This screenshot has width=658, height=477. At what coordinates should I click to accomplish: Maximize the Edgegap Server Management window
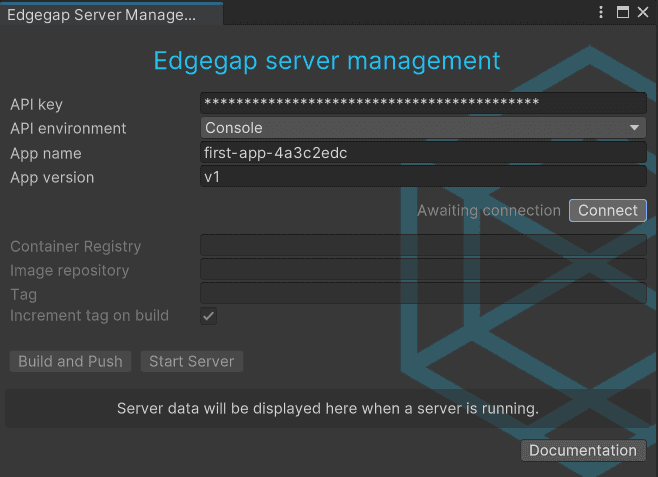[x=623, y=12]
